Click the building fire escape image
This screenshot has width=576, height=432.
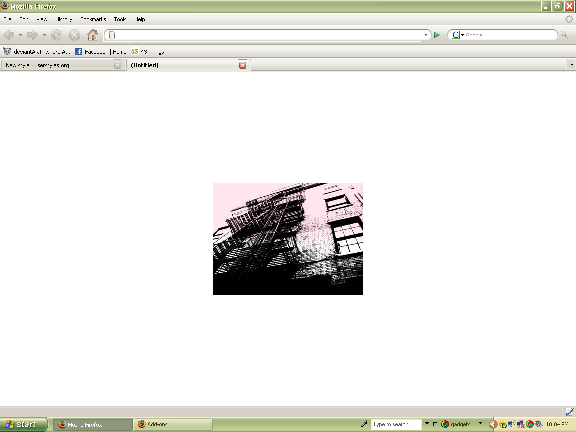point(288,239)
